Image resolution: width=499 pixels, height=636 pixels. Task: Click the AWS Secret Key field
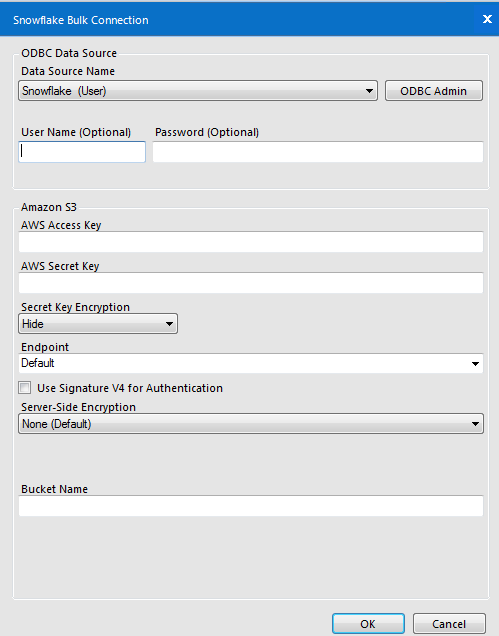pos(251,283)
